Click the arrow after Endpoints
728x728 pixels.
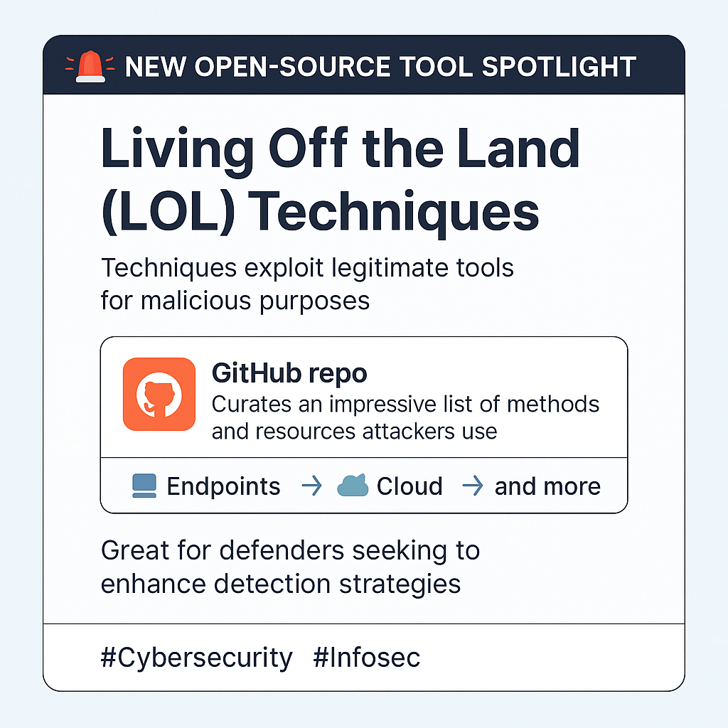(311, 486)
